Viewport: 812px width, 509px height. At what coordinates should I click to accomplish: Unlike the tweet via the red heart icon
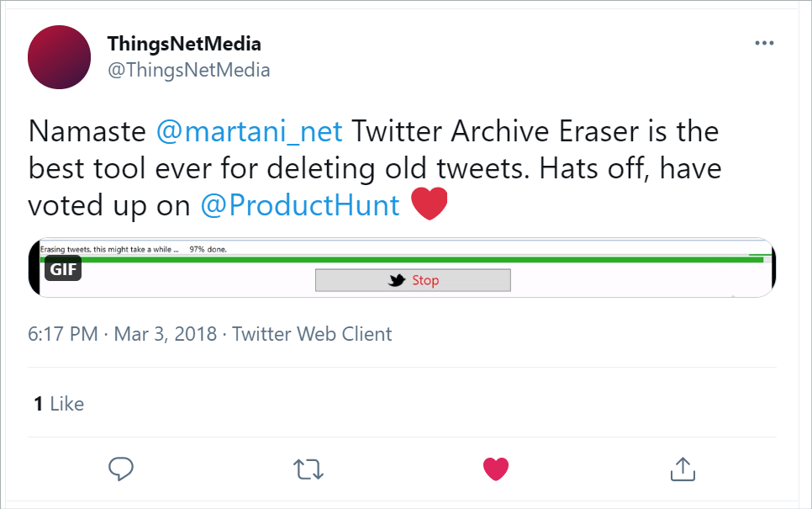pos(496,469)
